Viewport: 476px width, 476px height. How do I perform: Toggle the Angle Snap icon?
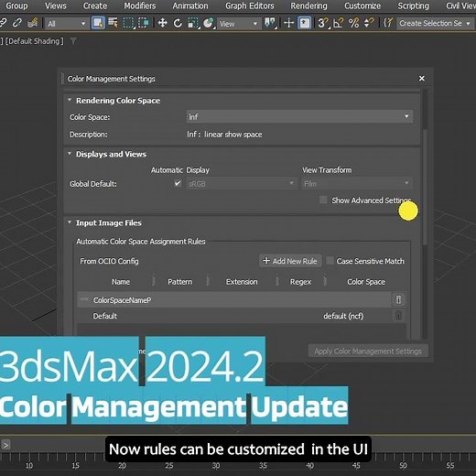pos(338,23)
